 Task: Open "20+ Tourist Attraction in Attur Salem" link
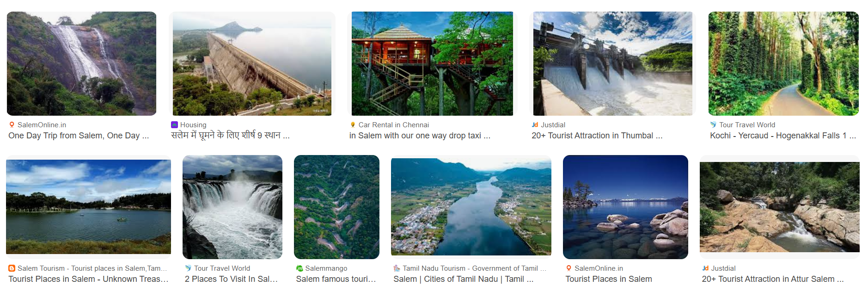[772, 279]
